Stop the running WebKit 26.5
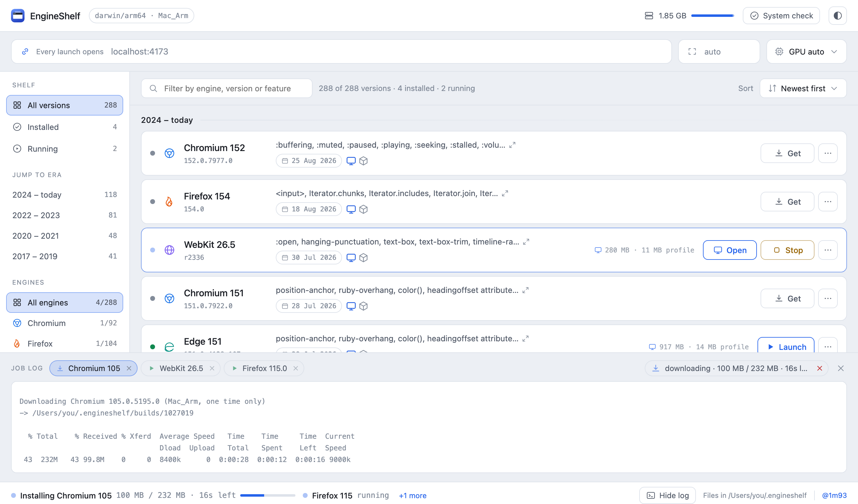Screen dimensions: 858x504 [787, 250]
